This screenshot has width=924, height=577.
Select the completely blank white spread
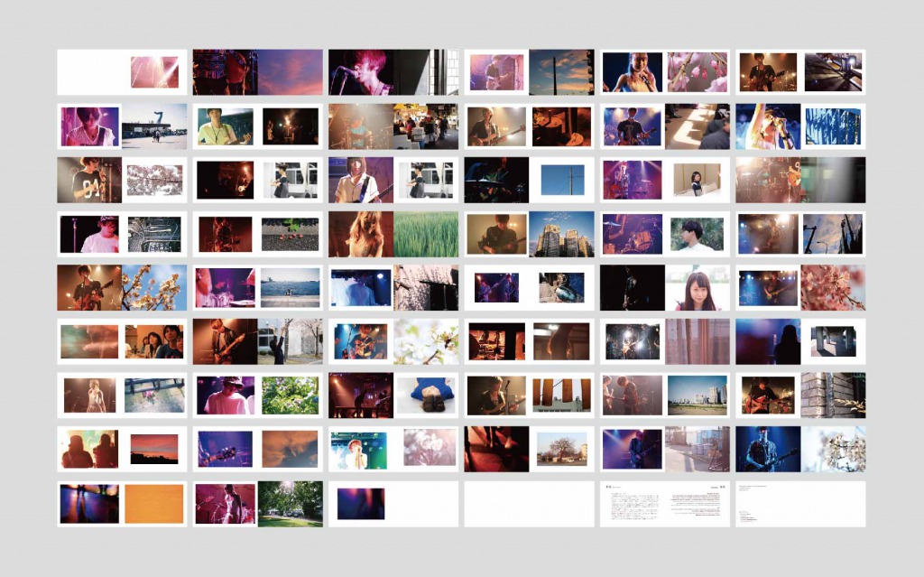tap(529, 504)
